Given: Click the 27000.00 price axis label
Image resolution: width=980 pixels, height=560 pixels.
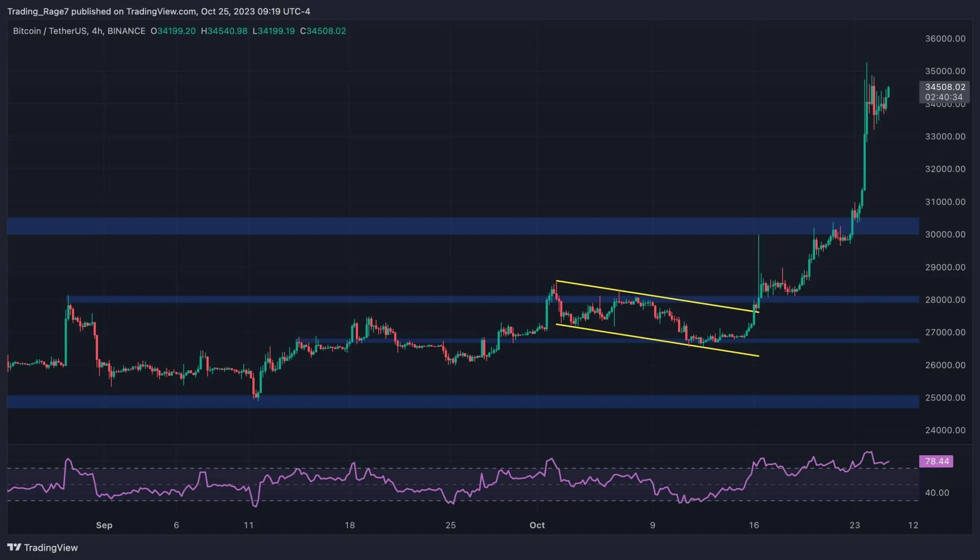Looking at the screenshot, I should (945, 332).
